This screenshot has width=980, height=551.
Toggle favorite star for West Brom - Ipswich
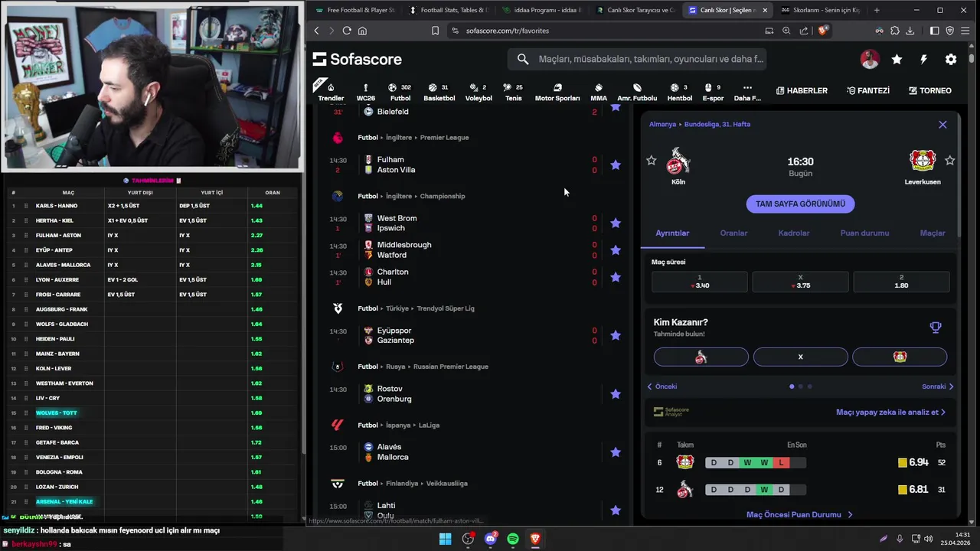(616, 223)
